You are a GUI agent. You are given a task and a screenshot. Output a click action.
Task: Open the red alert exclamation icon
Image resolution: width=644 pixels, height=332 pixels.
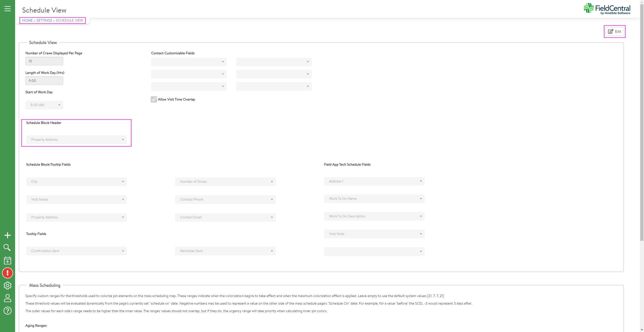tap(8, 273)
